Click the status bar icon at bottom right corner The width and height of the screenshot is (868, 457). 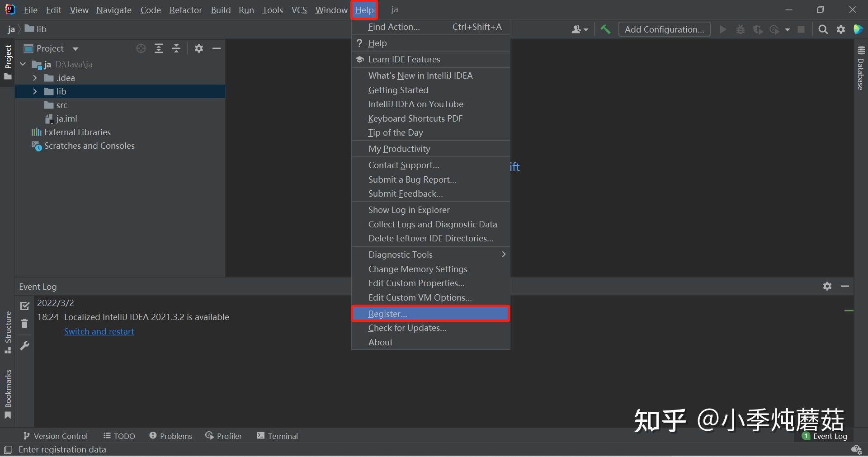856,449
